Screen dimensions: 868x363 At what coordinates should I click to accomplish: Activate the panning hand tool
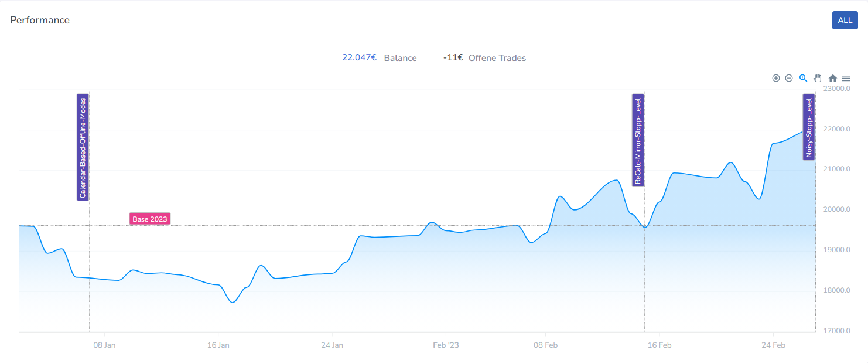818,78
